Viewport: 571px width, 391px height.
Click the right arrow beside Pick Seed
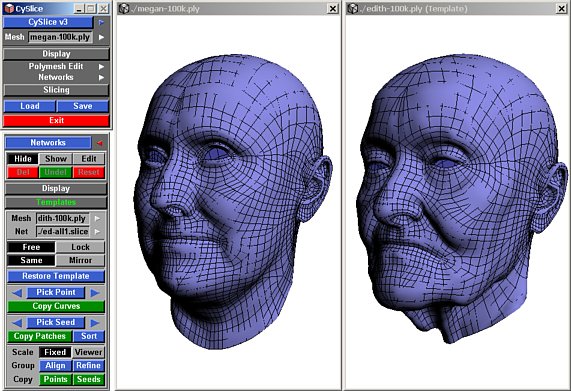click(95, 323)
